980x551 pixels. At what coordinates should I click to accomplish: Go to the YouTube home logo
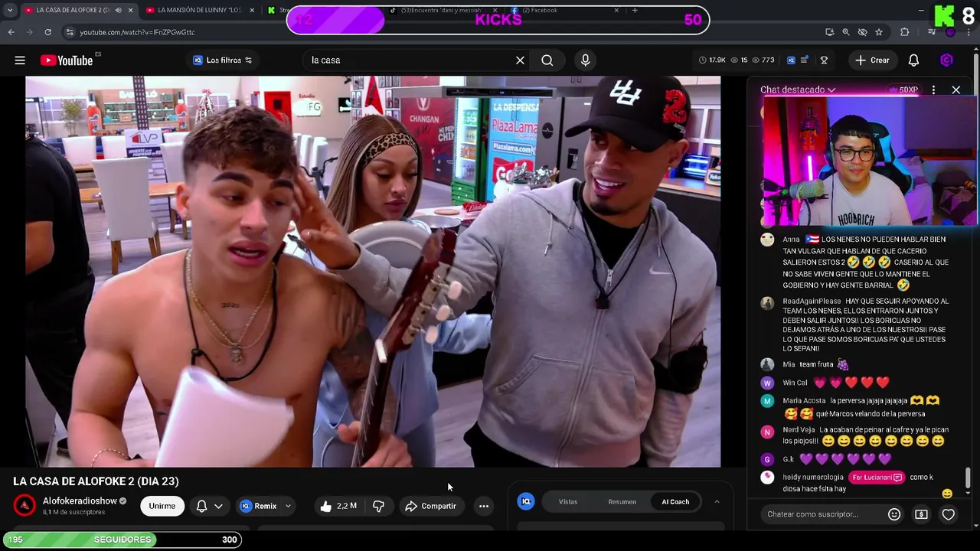[x=67, y=60]
